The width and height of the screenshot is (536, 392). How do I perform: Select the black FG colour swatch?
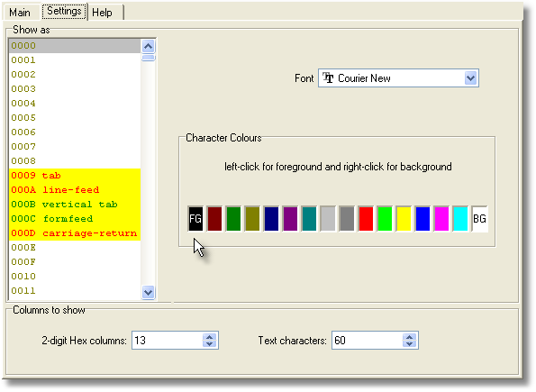tap(195, 219)
